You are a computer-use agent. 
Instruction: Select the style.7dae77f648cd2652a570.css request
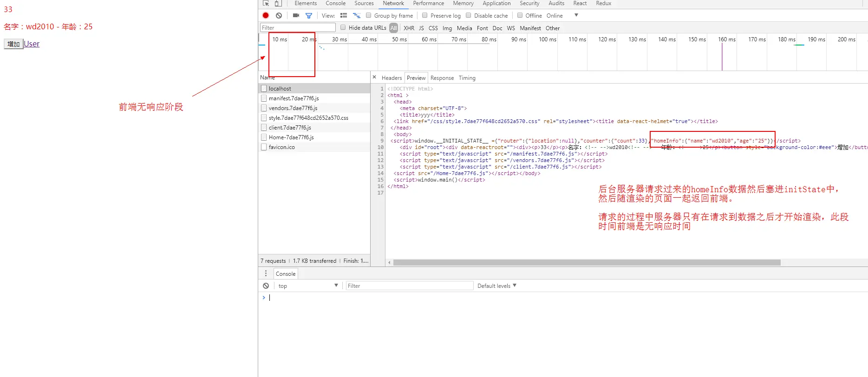click(314, 117)
